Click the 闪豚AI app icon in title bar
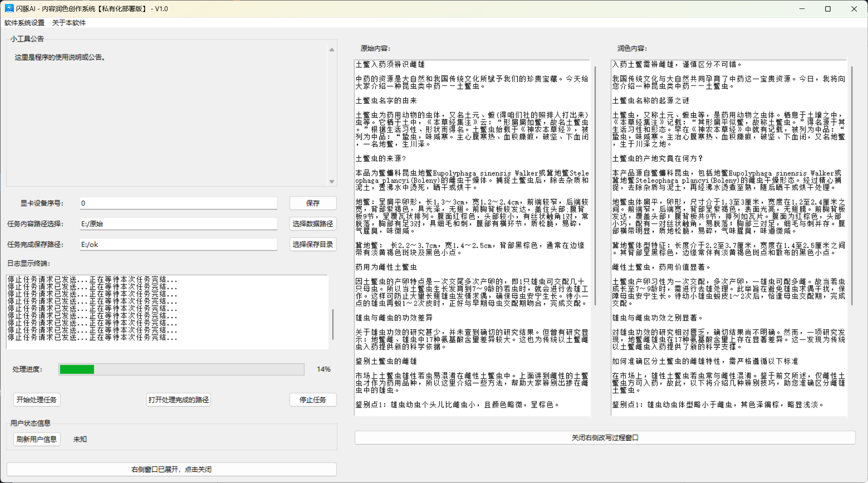The width and height of the screenshot is (868, 483). pos(9,8)
